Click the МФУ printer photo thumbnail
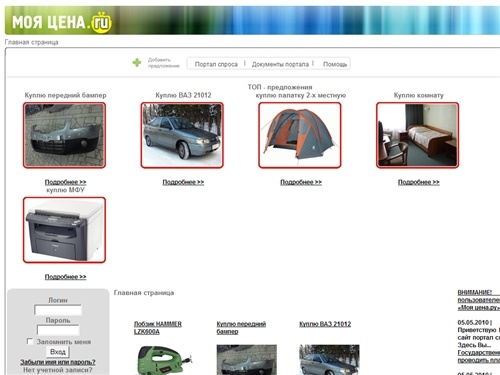500x375 pixels. tap(64, 230)
